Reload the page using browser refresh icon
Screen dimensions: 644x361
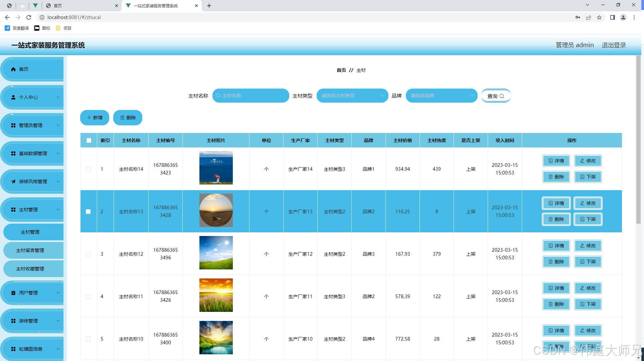29,17
